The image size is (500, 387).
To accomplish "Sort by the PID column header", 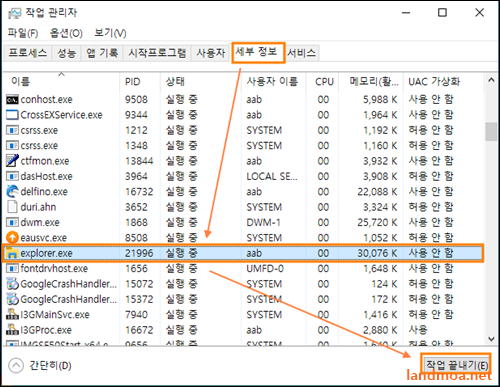I will pos(140,82).
